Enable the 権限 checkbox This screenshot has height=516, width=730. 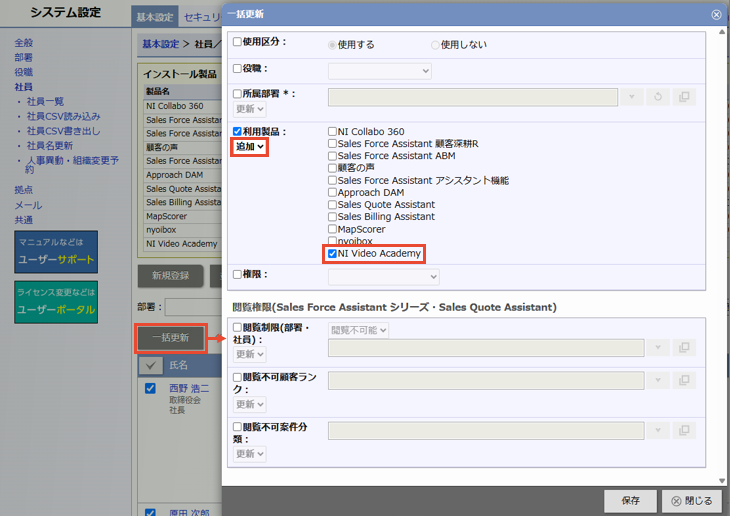(x=237, y=274)
